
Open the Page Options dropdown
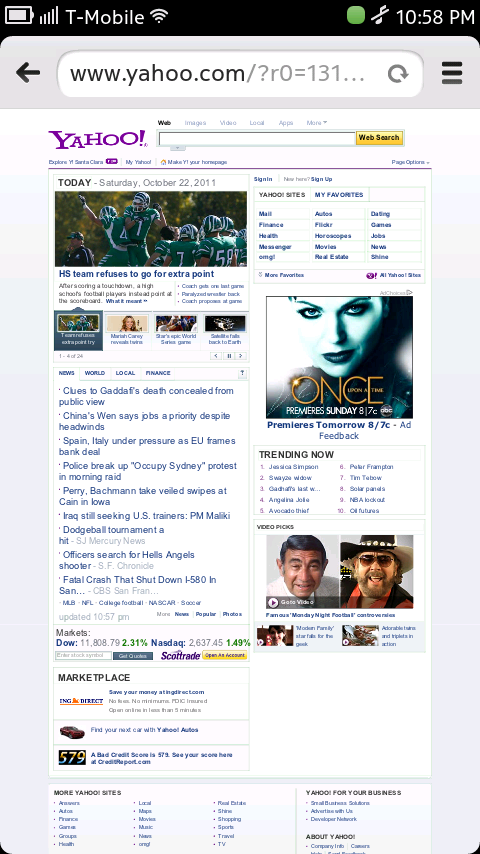pos(410,162)
